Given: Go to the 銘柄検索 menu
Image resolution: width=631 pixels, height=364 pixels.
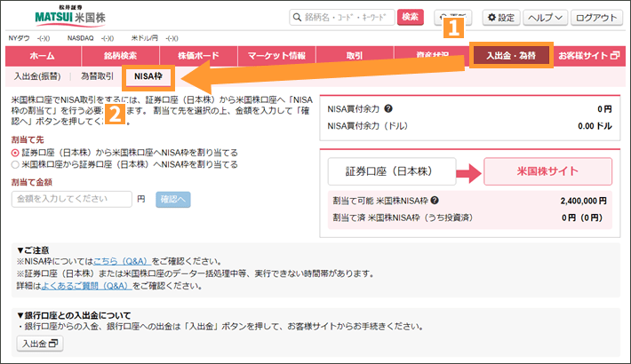Looking at the screenshot, I should (118, 56).
